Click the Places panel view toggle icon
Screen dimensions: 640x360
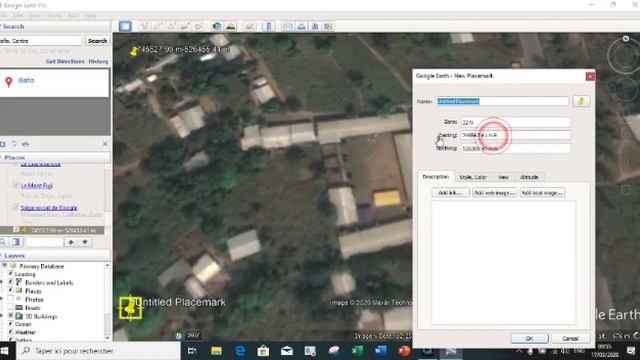pyautogui.click(x=16, y=242)
